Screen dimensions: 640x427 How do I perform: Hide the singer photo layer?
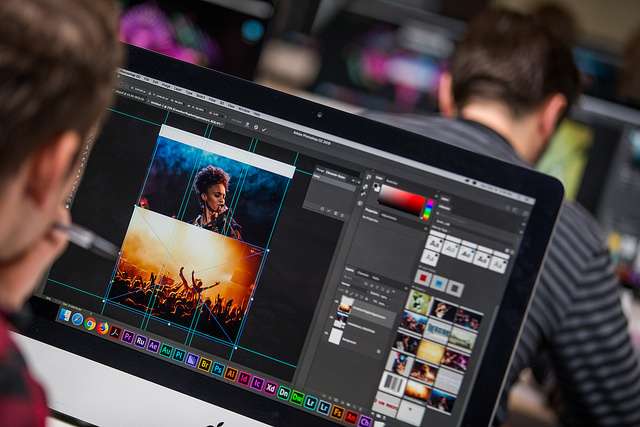(331, 318)
